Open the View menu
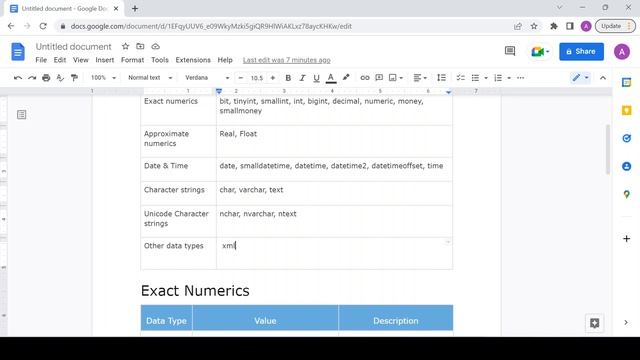 [x=80, y=60]
